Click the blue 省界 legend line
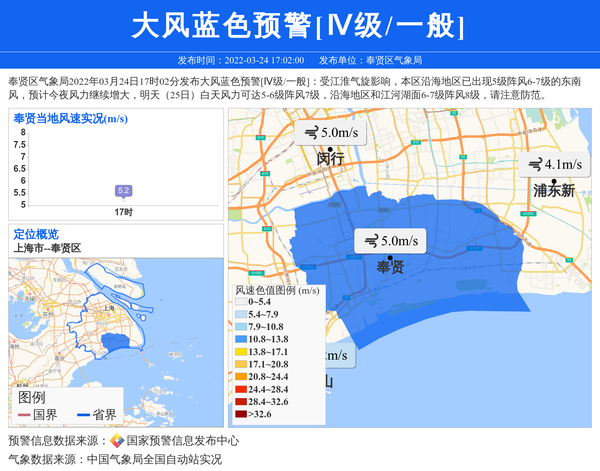Screen dimensions: 600x471 pyautogui.click(x=83, y=415)
